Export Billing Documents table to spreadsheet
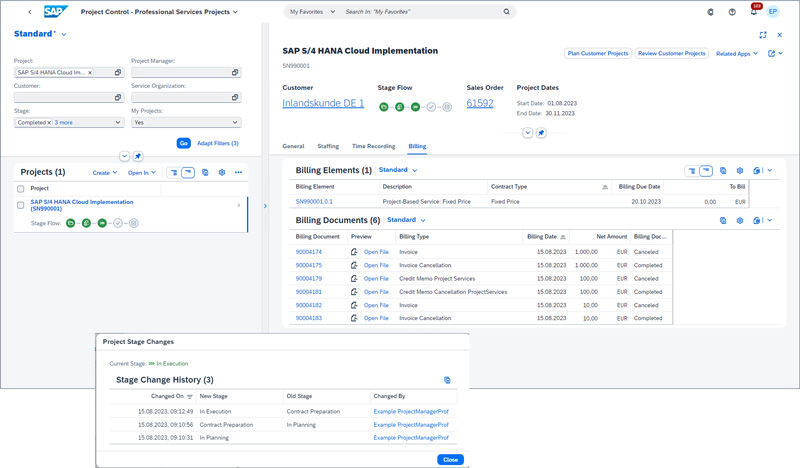800x468 pixels. click(758, 220)
